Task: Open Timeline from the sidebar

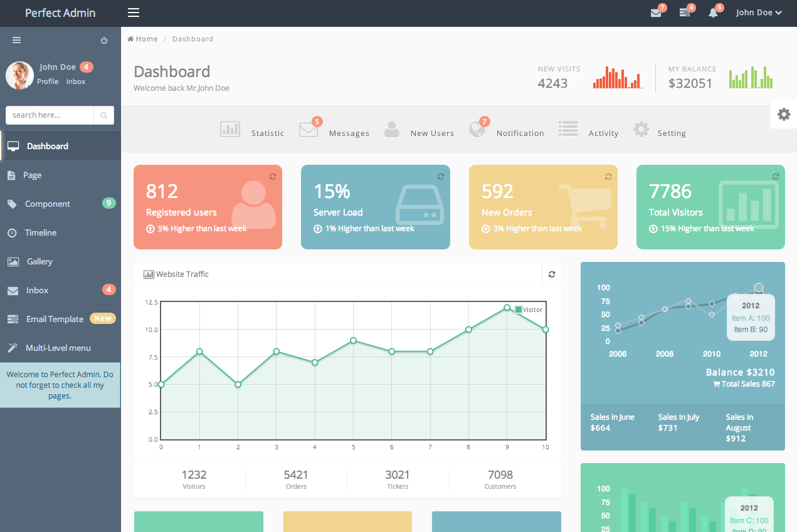Action: click(x=41, y=232)
